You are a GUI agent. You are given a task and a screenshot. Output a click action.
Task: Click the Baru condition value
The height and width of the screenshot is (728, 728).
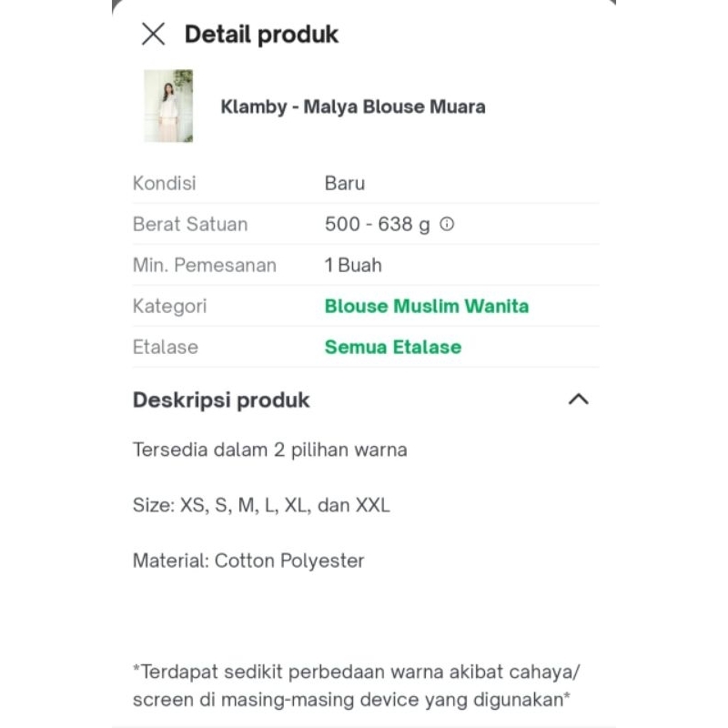click(345, 183)
